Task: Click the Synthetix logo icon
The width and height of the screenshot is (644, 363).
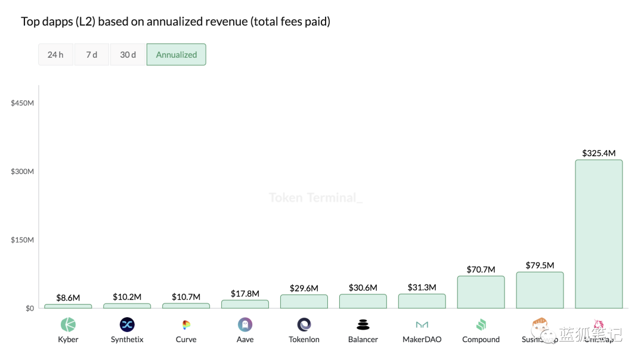Action: 127,324
